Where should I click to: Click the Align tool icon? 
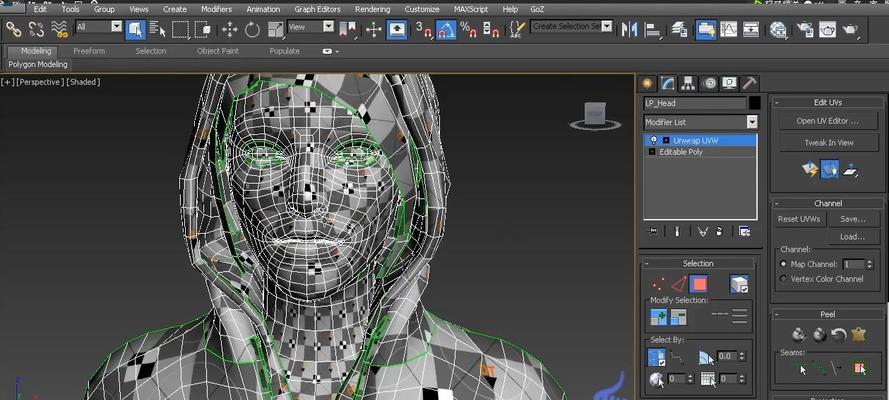click(653, 29)
